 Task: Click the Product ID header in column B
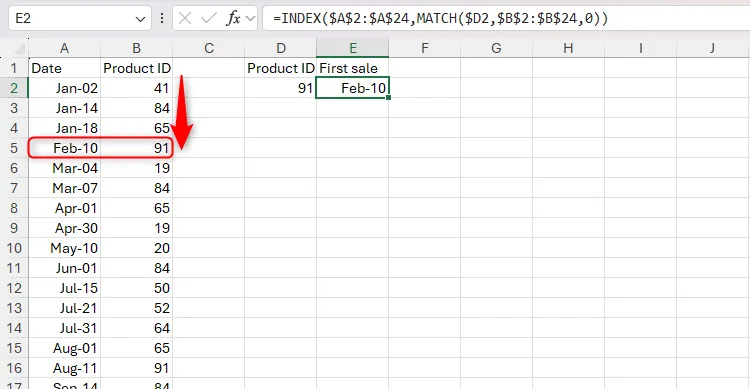click(137, 68)
